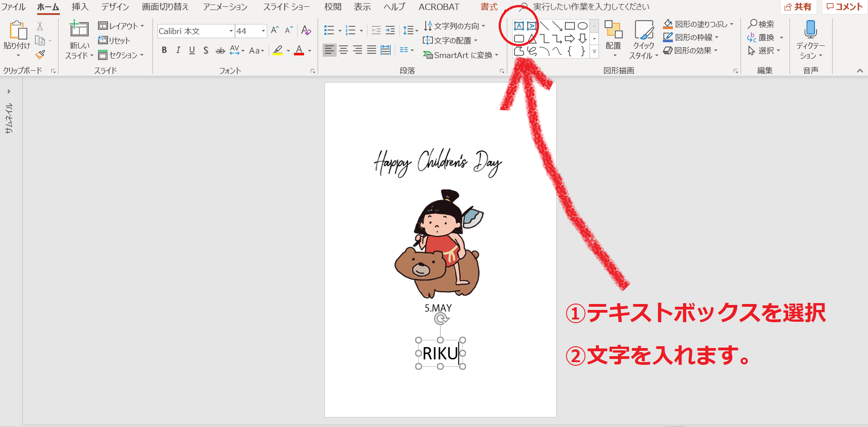Select the horizontal text box tool

pos(519,26)
